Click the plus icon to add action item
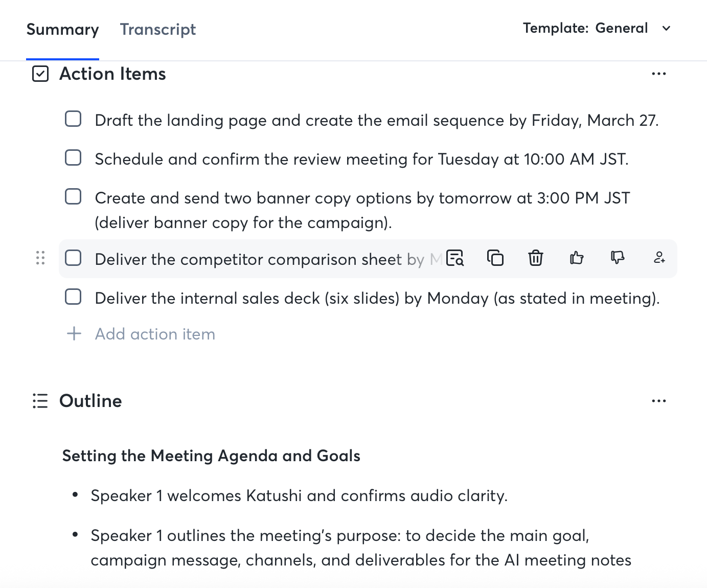The height and width of the screenshot is (588, 707). (x=74, y=334)
